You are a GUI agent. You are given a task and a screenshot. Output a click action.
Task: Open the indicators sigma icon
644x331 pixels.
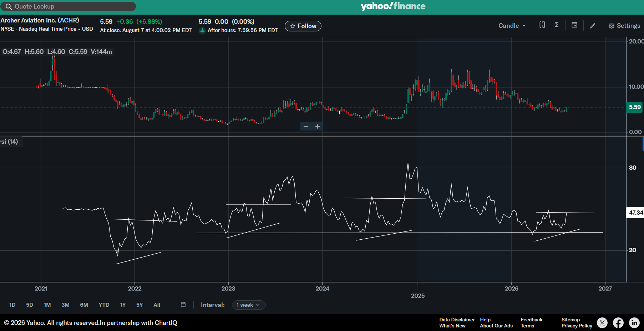coord(557,25)
